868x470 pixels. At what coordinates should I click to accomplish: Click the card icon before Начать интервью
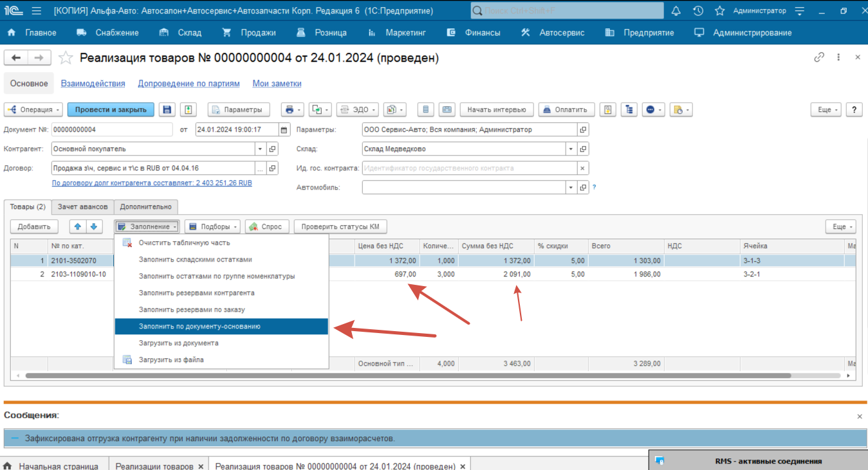pyautogui.click(x=447, y=110)
